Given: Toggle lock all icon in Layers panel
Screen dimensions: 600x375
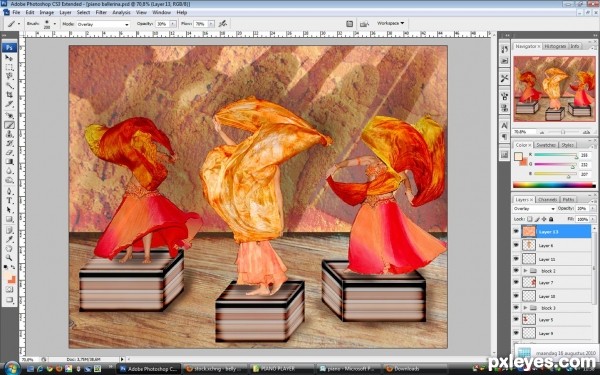Looking at the screenshot, I should [551, 219].
